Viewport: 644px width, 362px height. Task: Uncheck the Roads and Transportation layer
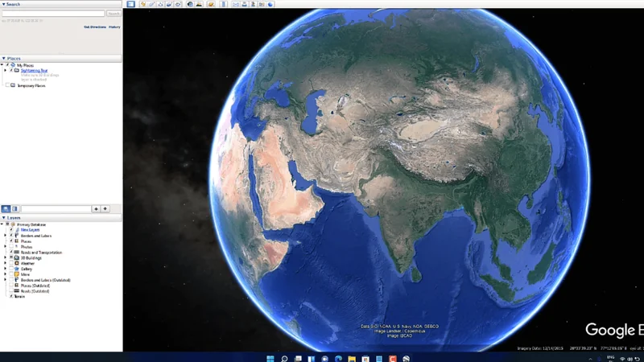pos(11,252)
